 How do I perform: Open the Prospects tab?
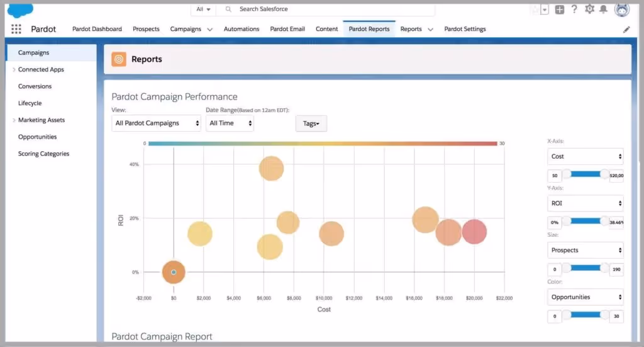(146, 29)
